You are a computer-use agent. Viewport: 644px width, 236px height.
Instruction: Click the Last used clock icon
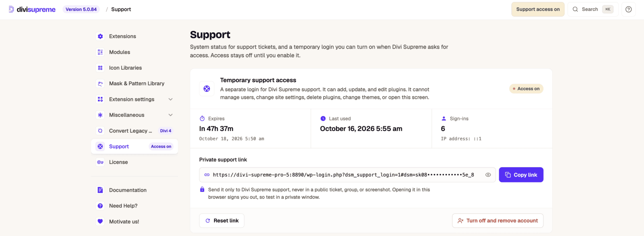323,119
